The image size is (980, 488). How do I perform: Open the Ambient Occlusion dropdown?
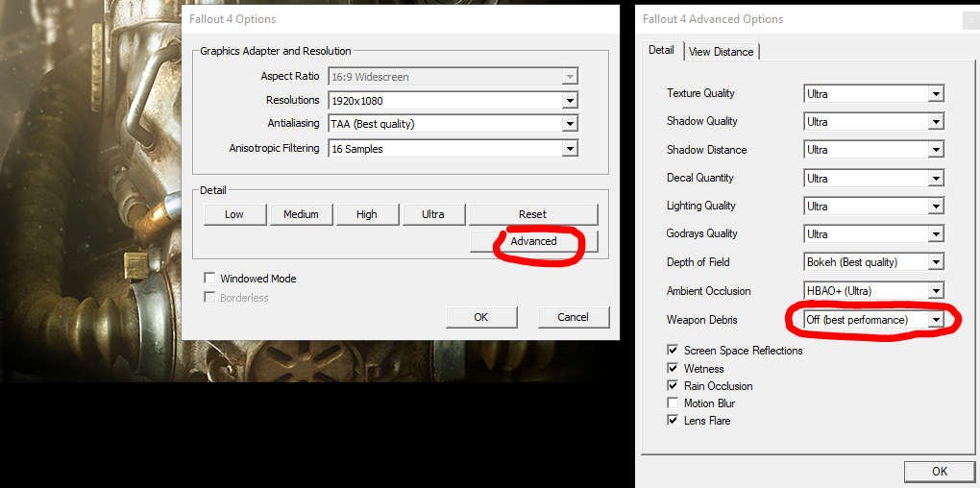(873, 291)
